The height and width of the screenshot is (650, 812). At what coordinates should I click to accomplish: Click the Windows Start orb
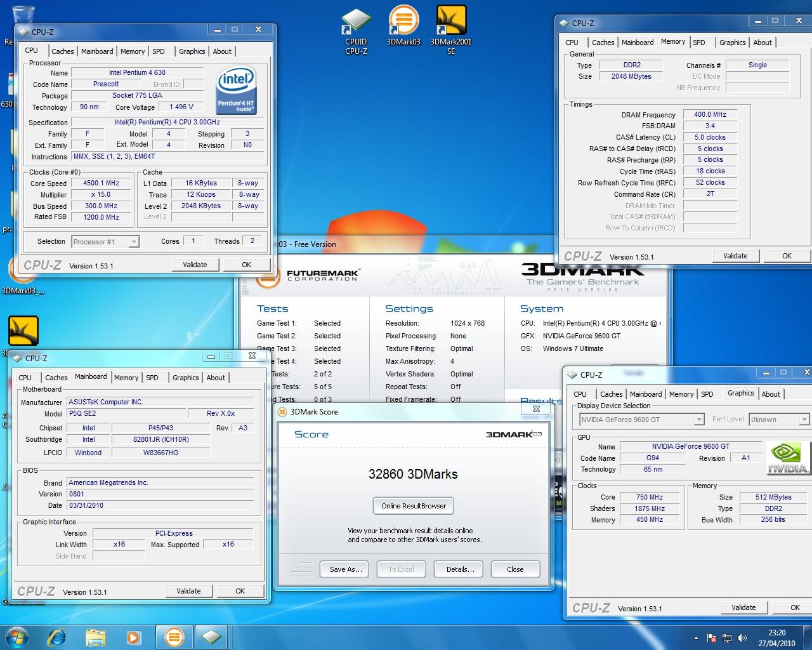pyautogui.click(x=17, y=637)
